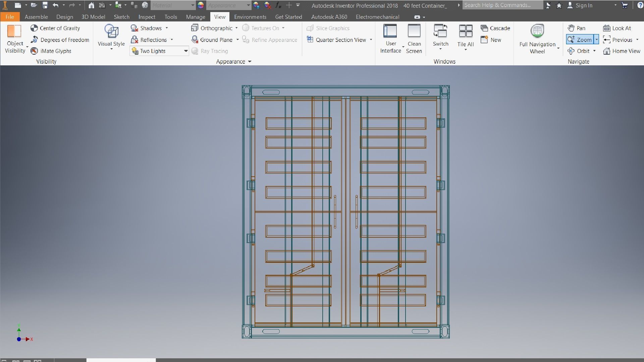Expand the Appearance panel arrow
The image size is (644, 362).
coord(250,62)
